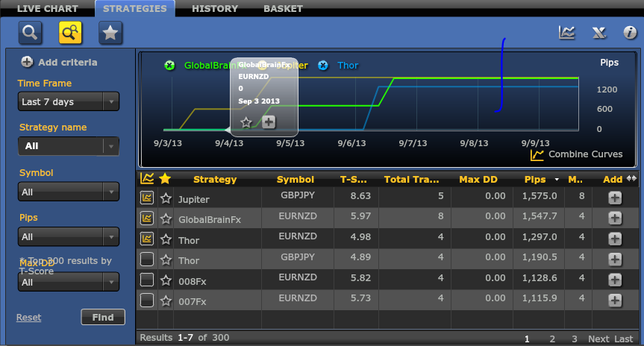644x346 pixels.
Task: Sort by Symbol column header
Action: click(296, 180)
